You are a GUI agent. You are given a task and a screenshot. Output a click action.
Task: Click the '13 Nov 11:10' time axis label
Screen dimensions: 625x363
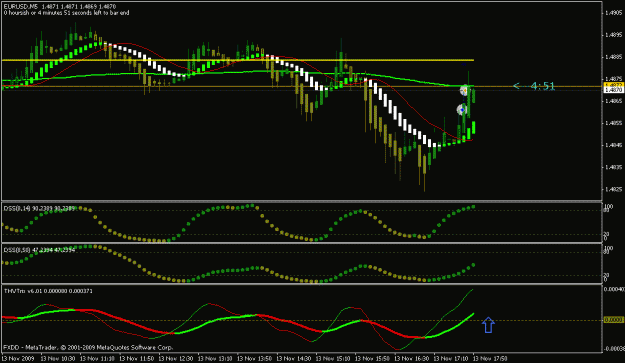[97, 359]
